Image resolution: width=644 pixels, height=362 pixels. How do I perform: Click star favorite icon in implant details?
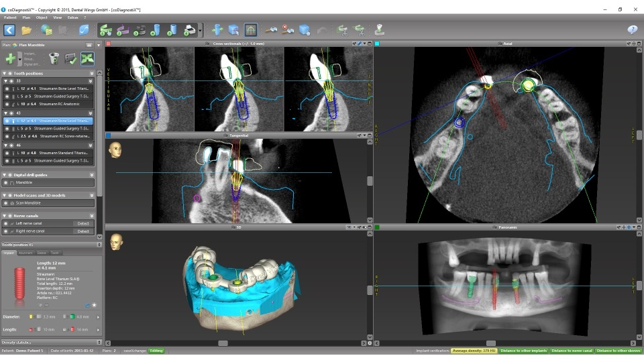click(95, 305)
